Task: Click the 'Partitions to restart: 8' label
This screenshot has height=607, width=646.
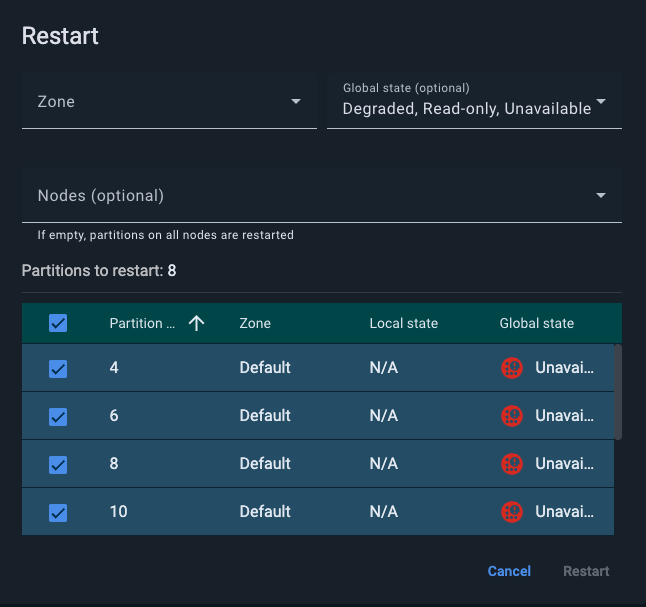Action: coord(99,271)
